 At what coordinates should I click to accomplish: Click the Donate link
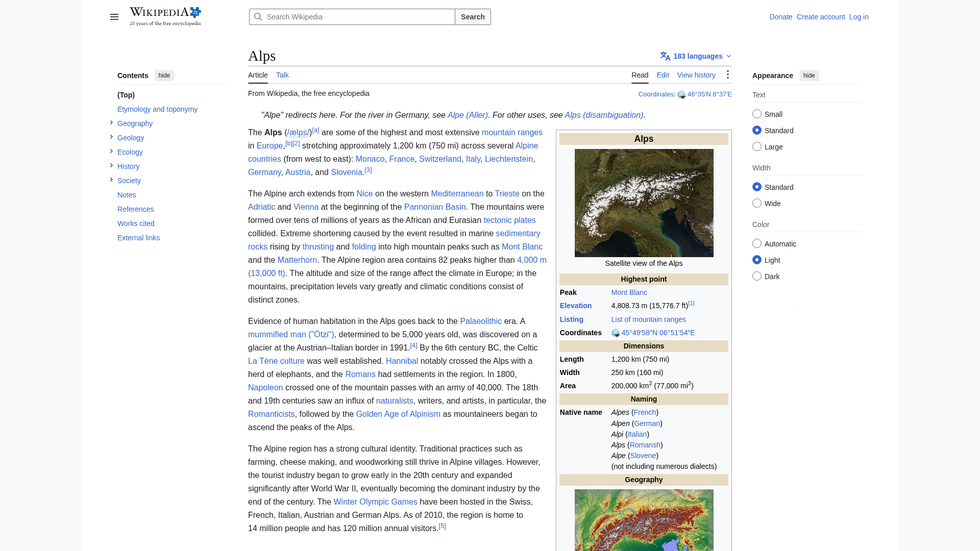[x=781, y=17]
